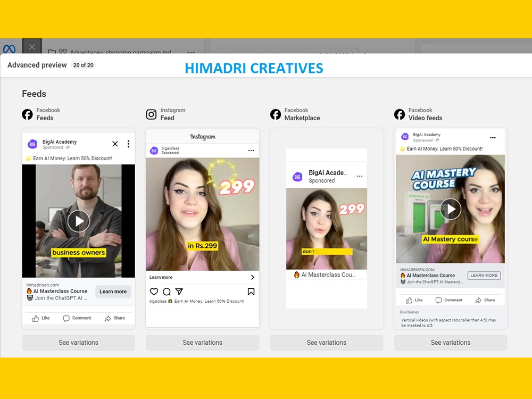Click Share on the Facebook Feeds ad
The image size is (532, 399).
pos(115,318)
